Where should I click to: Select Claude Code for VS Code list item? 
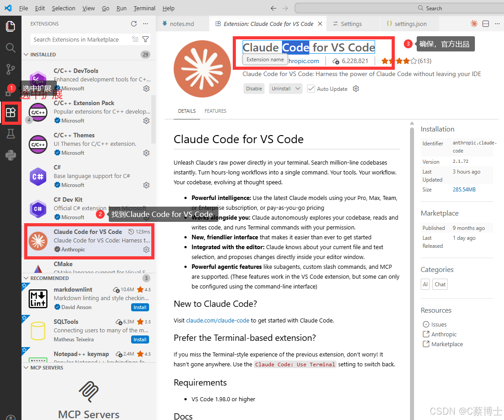click(x=90, y=241)
